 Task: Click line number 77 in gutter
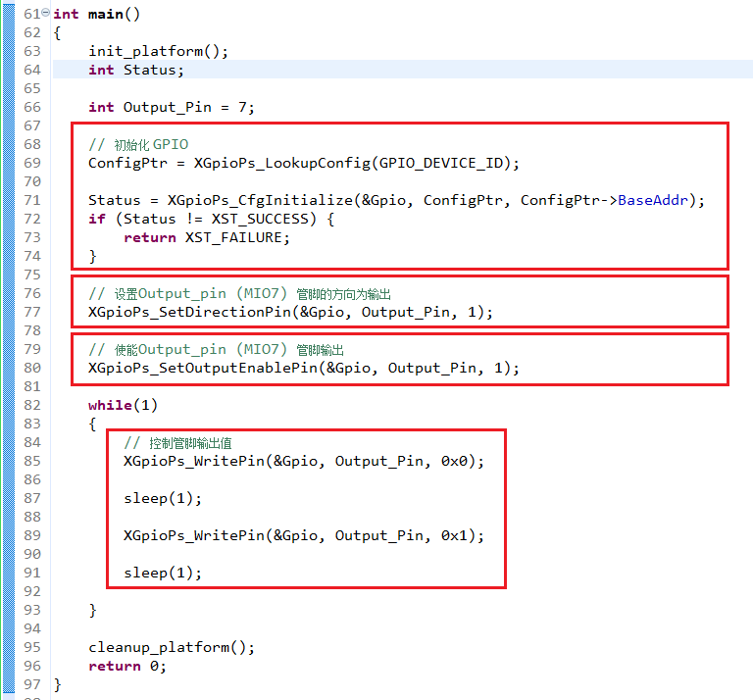point(32,312)
